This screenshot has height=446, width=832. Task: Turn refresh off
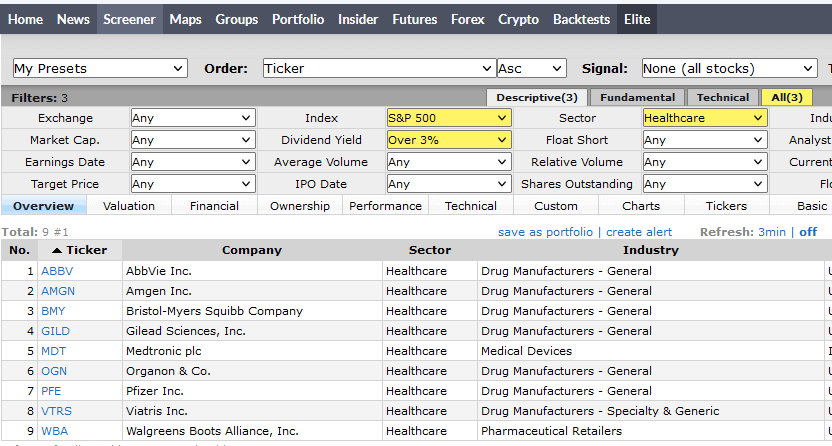click(808, 232)
